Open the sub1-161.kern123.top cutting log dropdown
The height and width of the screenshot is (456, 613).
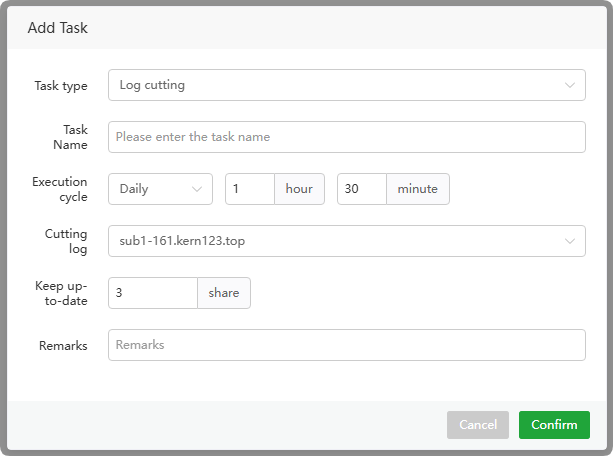[x=340, y=241]
